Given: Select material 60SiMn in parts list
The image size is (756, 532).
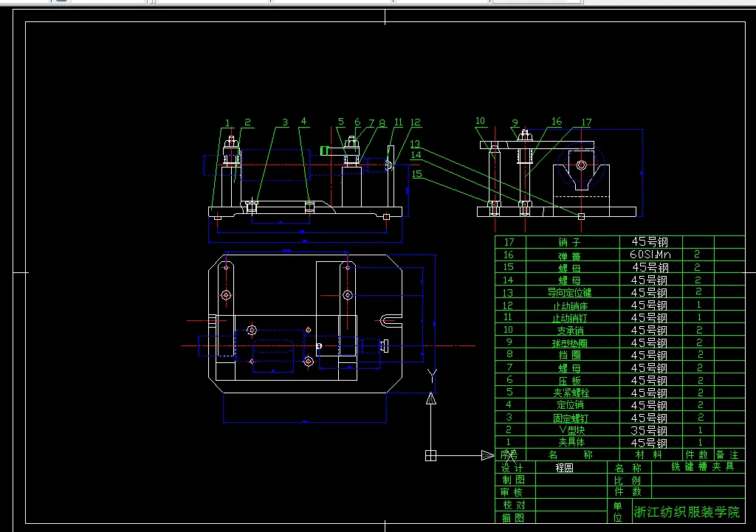Looking at the screenshot, I should (x=650, y=255).
